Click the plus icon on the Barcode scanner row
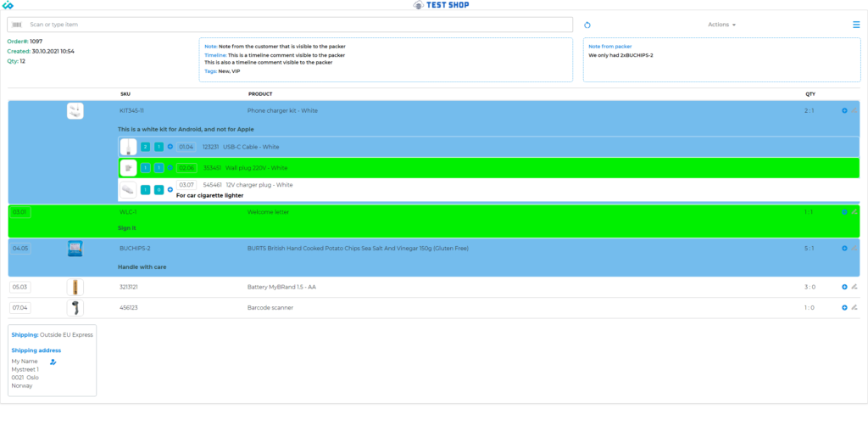Image resolution: width=868 pixels, height=448 pixels. [844, 307]
